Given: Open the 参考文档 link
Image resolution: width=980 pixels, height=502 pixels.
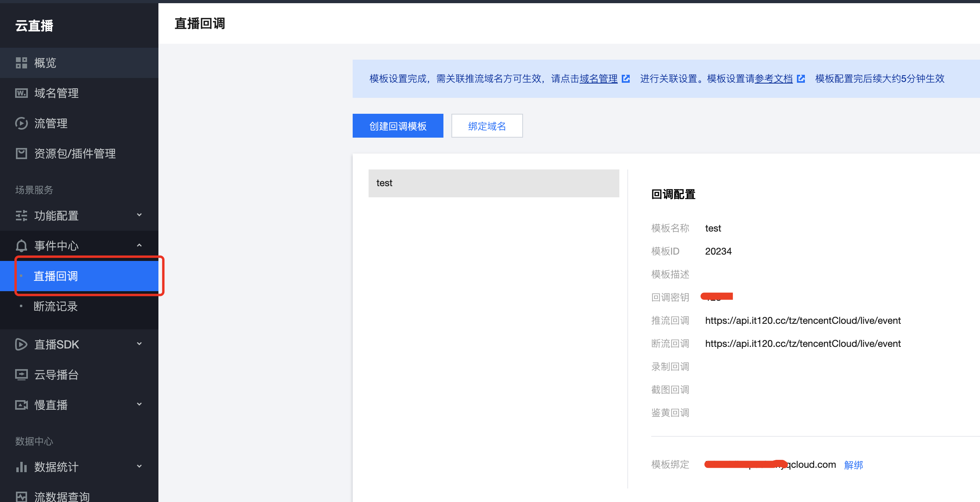Looking at the screenshot, I should point(773,79).
